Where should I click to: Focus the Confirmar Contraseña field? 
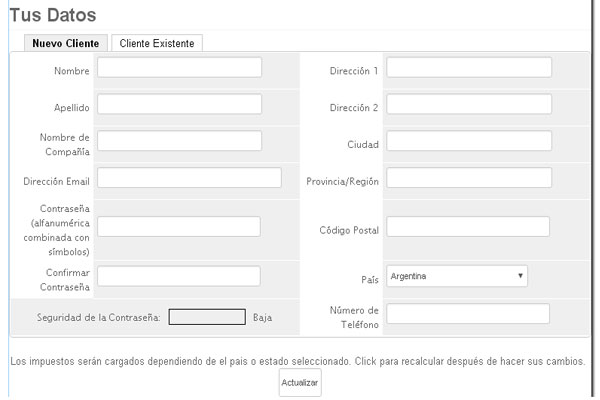179,276
